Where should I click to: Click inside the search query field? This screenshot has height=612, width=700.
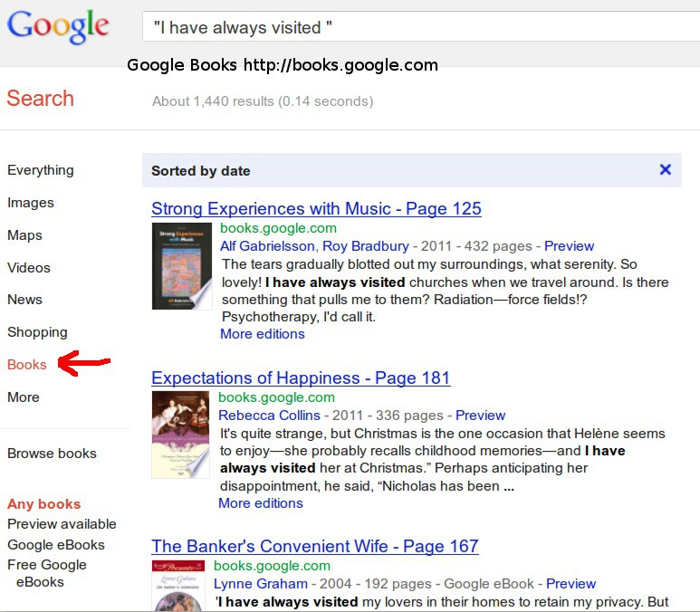click(417, 27)
